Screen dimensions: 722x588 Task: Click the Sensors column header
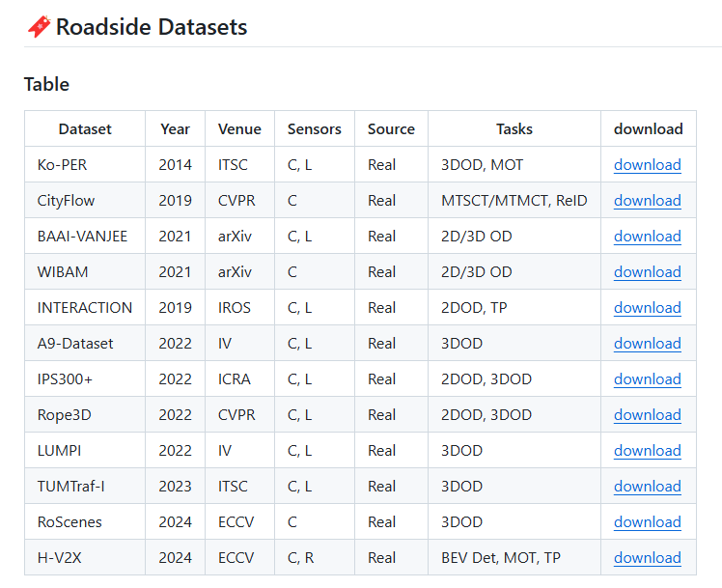(x=315, y=129)
